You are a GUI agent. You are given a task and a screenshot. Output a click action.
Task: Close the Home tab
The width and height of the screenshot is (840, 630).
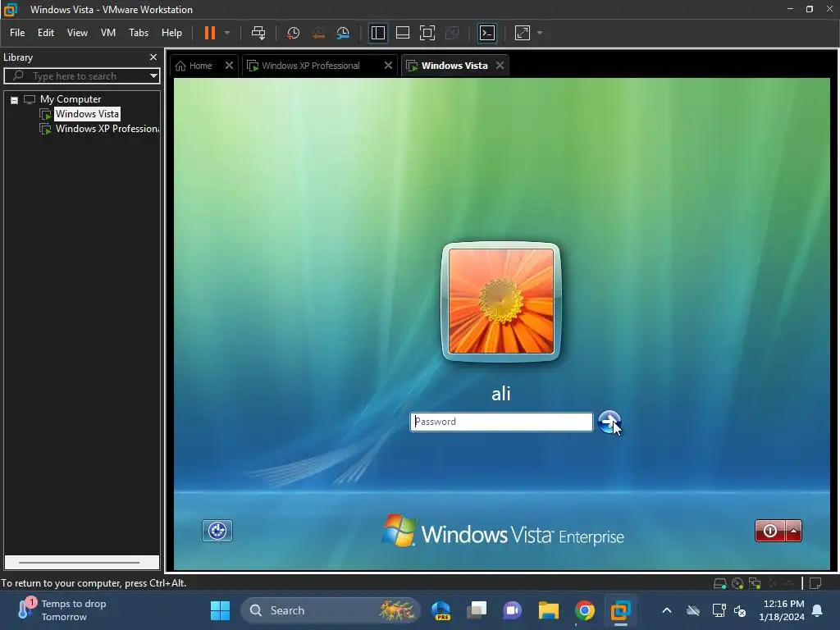(229, 66)
